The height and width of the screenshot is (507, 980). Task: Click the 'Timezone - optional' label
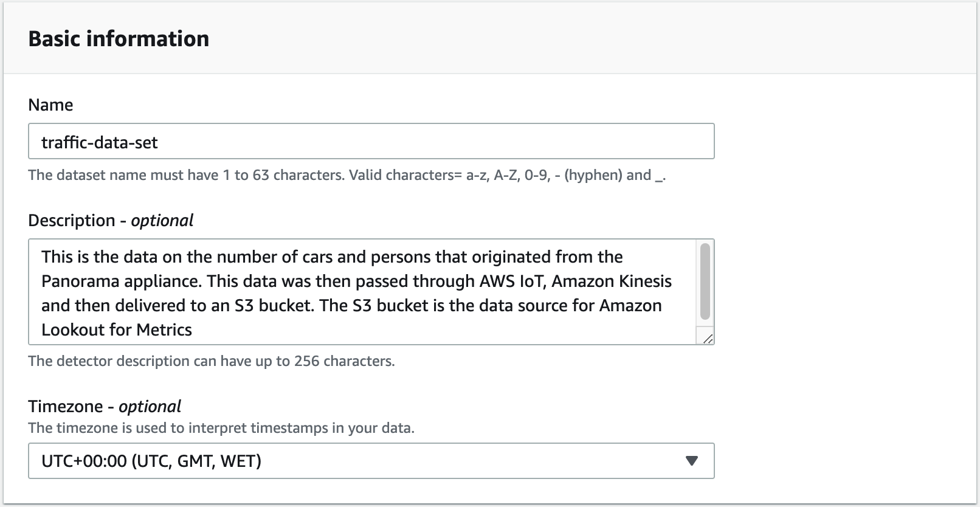(105, 406)
